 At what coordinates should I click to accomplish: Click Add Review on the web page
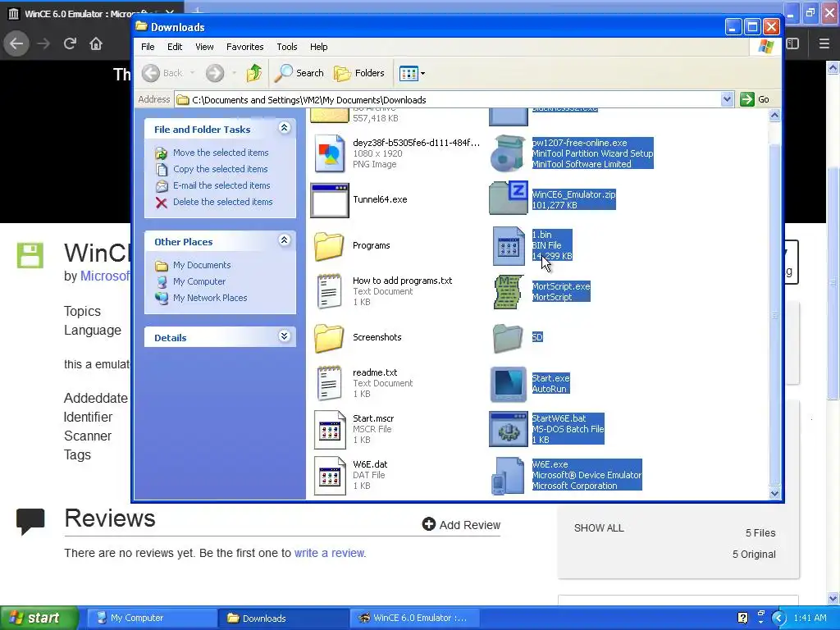461,524
